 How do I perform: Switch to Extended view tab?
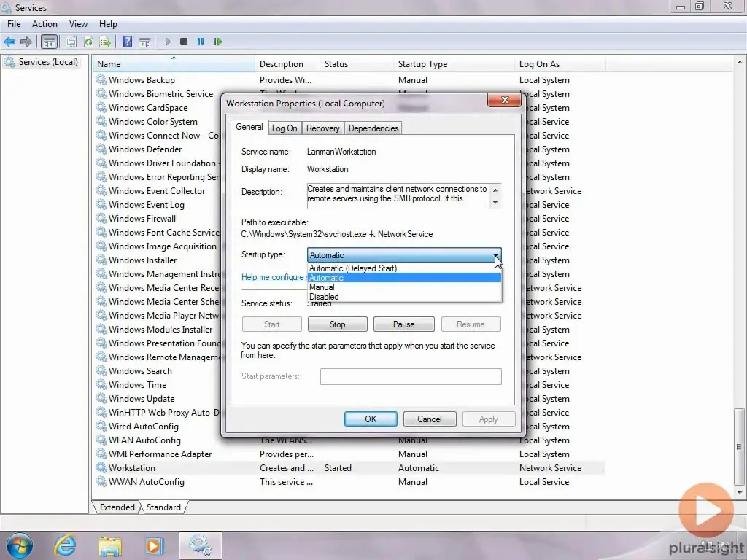click(117, 507)
